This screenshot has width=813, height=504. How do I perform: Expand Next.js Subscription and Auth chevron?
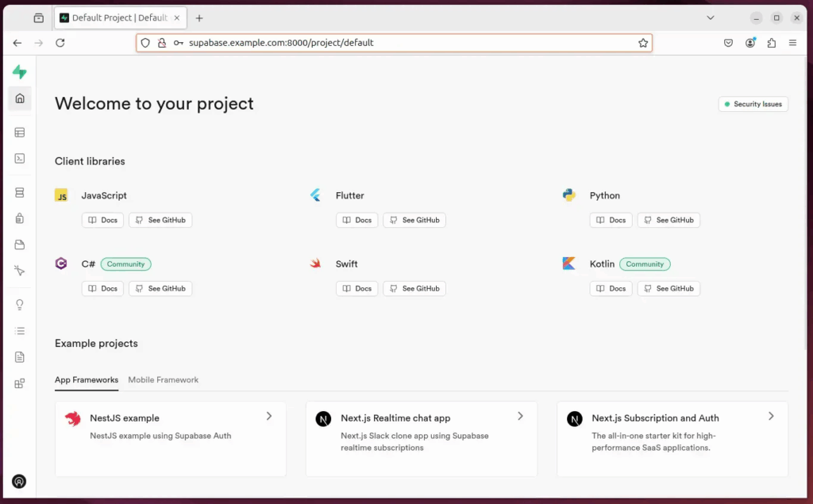[x=771, y=417]
